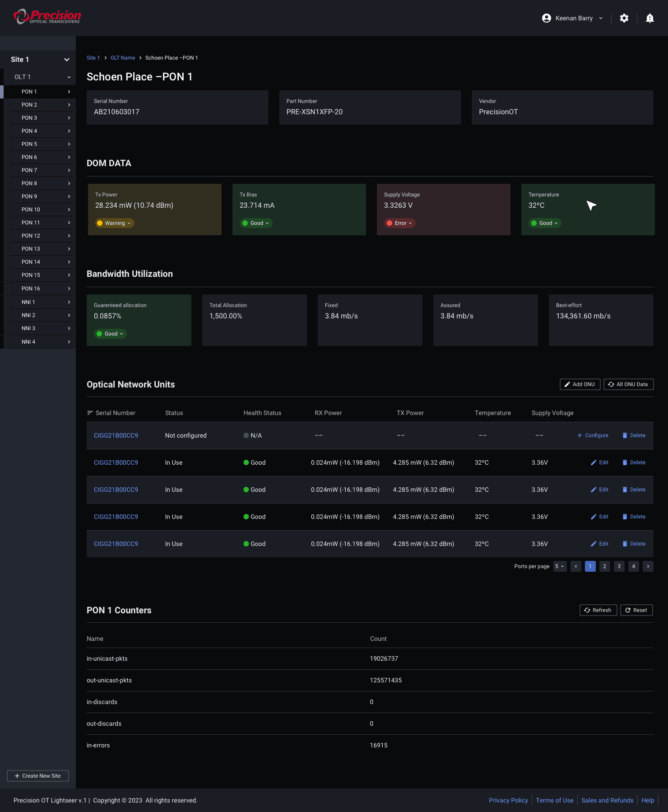The width and height of the screenshot is (668, 812).
Task: Open Terms of Use footer link
Action: 555,800
